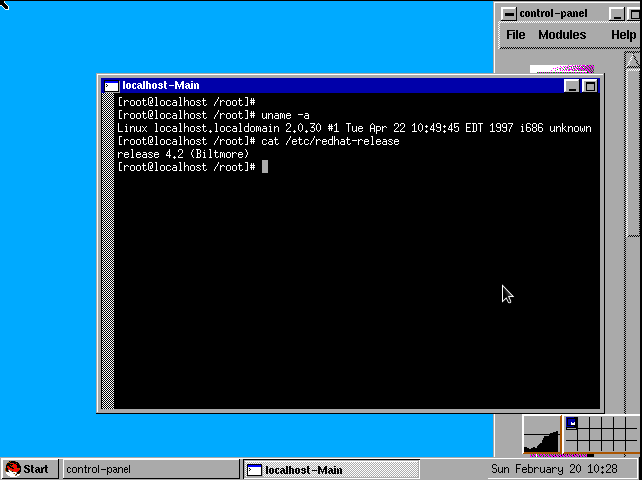
Task: Switch to control-panel via taskbar button
Action: coord(150,469)
